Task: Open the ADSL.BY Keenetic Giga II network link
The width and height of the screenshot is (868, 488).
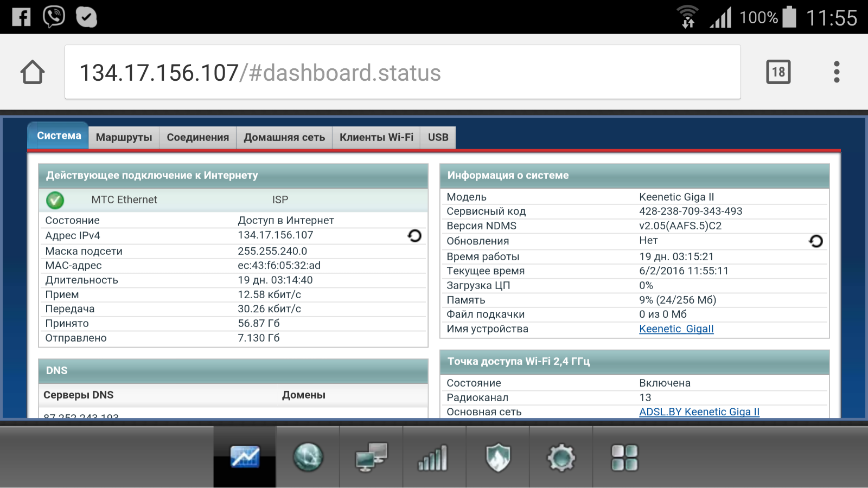Action: [699, 412]
